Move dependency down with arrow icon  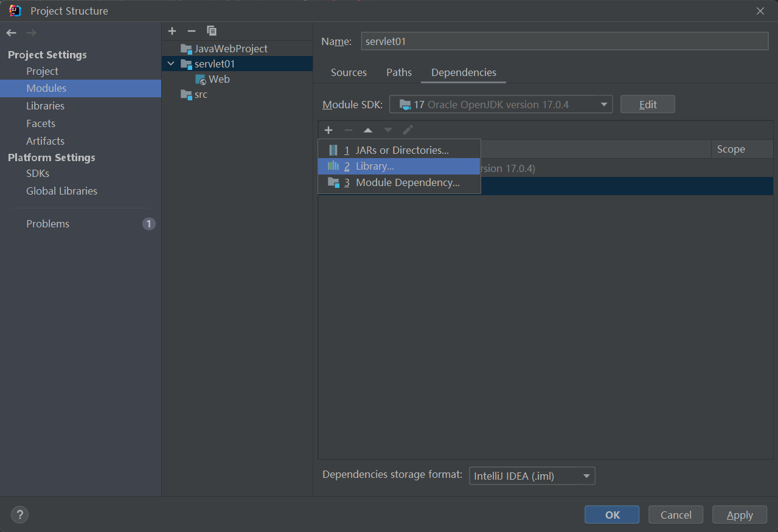tap(388, 130)
